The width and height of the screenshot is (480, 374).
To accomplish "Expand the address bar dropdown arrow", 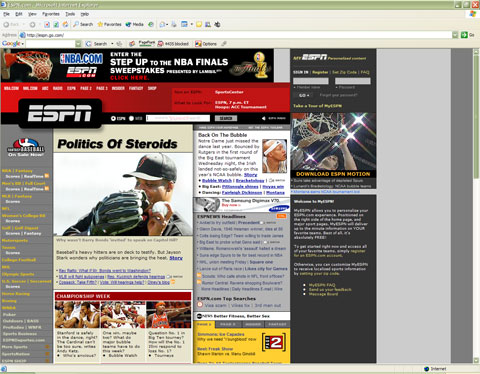I will point(455,35).
